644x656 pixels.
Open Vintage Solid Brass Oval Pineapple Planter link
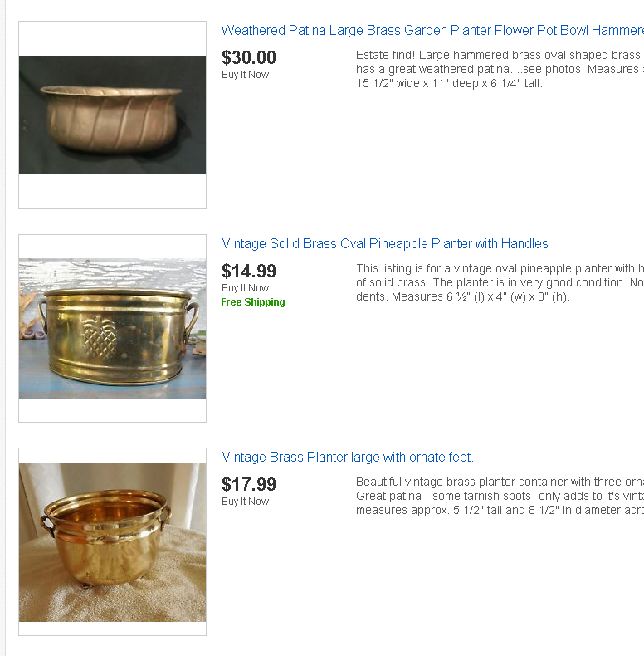[x=385, y=243]
